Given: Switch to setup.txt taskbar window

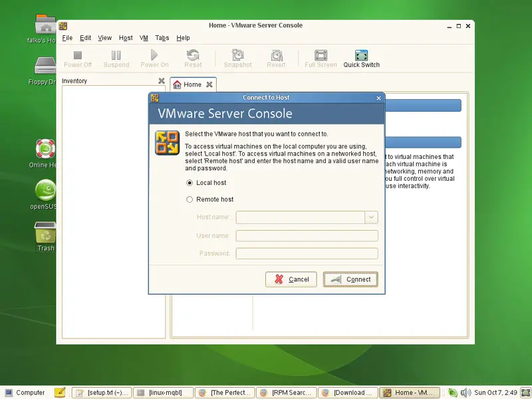Looking at the screenshot, I should click(x=102, y=392).
